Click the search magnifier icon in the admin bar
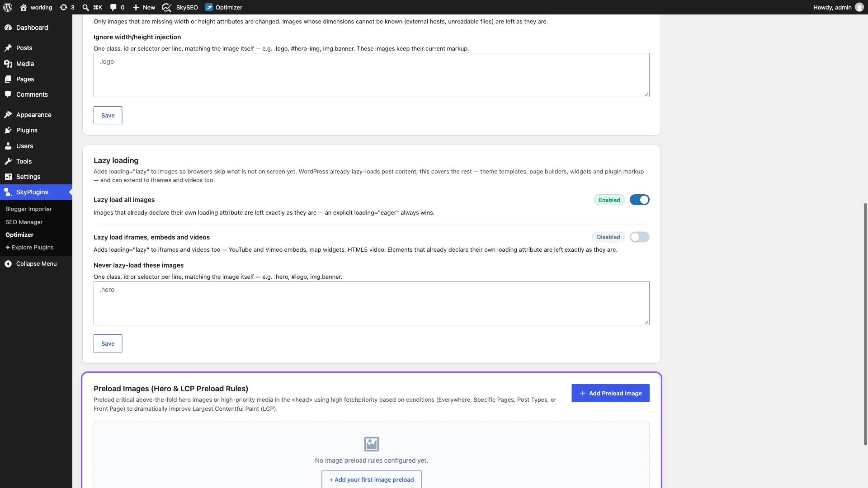 click(85, 7)
